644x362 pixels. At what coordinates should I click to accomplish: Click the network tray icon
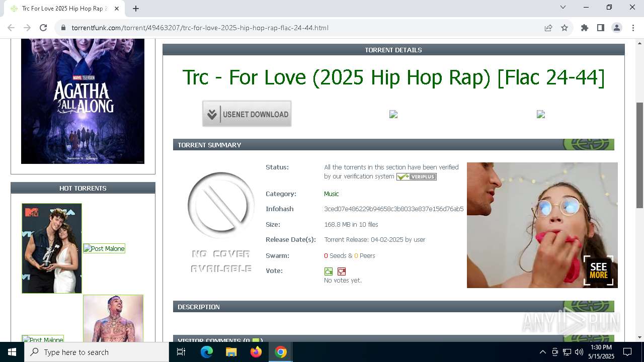coord(567,352)
